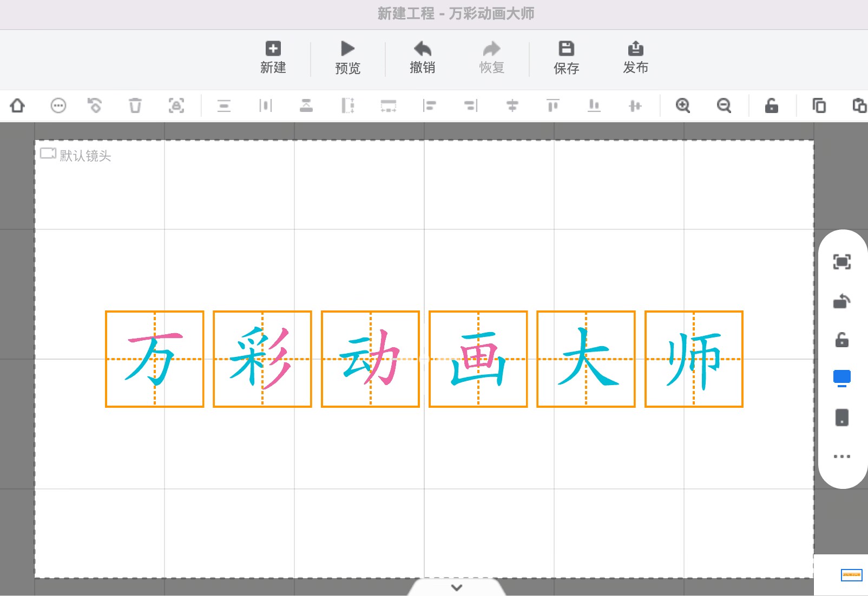Open the circled ellipsis more-options icon

58,105
